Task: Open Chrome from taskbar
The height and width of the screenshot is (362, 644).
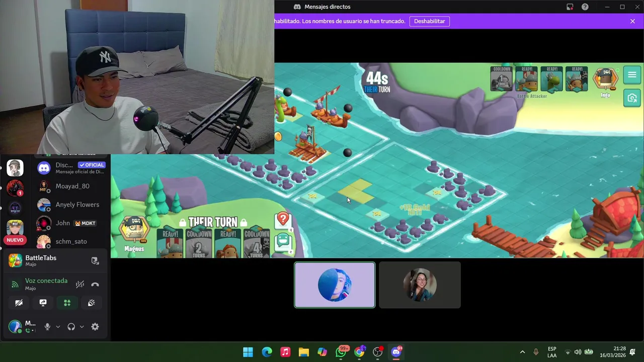Action: coord(359,352)
